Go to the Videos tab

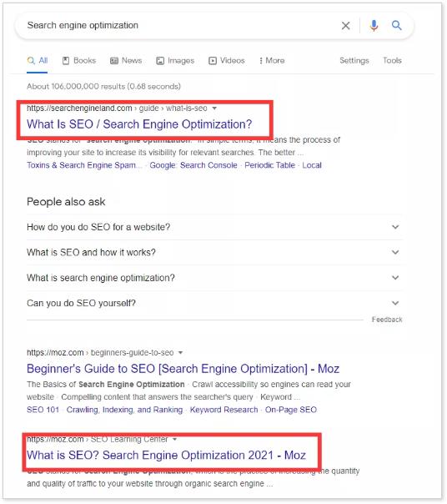coord(227,60)
